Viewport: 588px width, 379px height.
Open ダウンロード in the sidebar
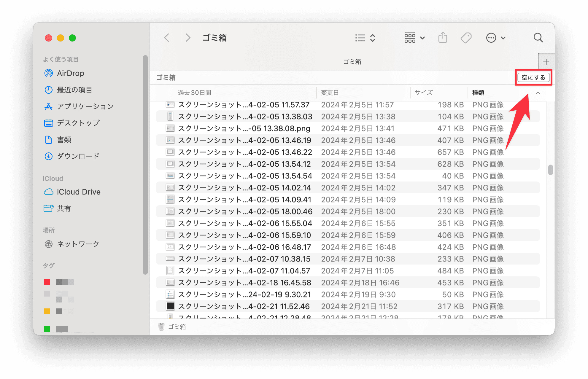72,156
